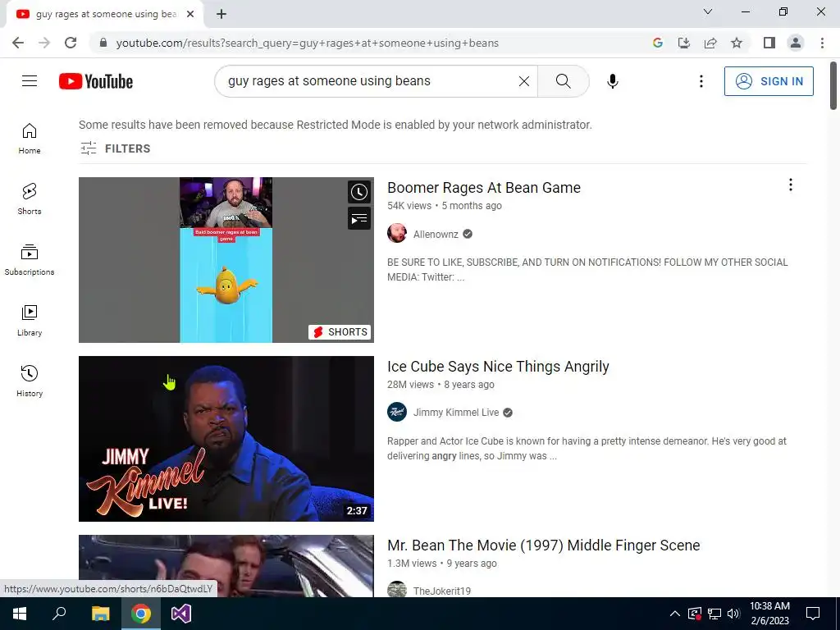
Task: Click the Google icon in the address bar
Action: [658, 43]
